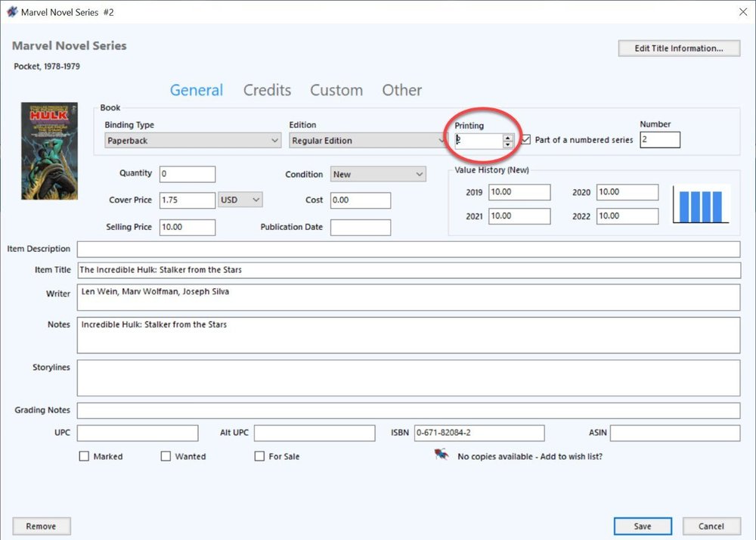Open the Condition dropdown
Image resolution: width=756 pixels, height=540 pixels.
coord(378,174)
